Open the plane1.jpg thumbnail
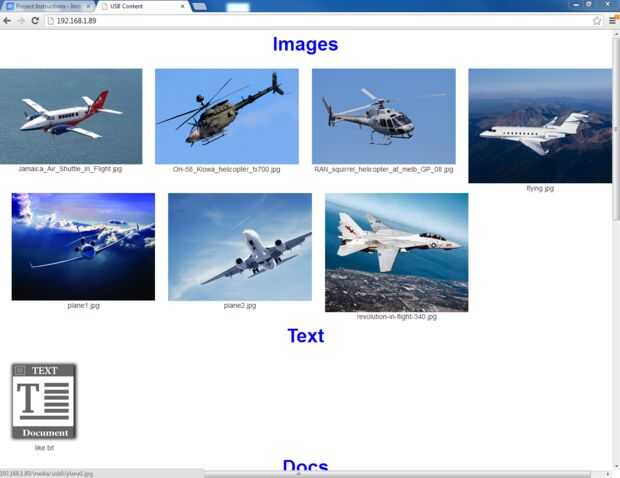Viewport: 620px width, 478px height. point(83,247)
